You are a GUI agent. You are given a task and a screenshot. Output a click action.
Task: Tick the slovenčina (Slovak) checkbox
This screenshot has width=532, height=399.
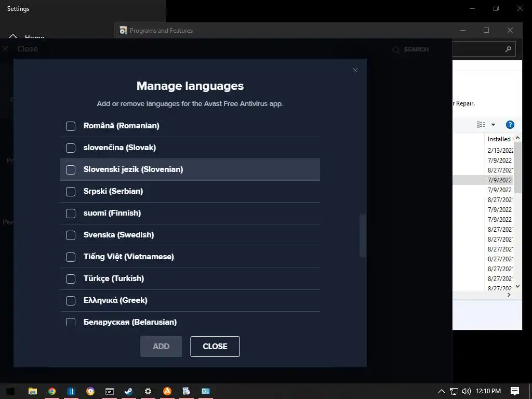pos(71,148)
